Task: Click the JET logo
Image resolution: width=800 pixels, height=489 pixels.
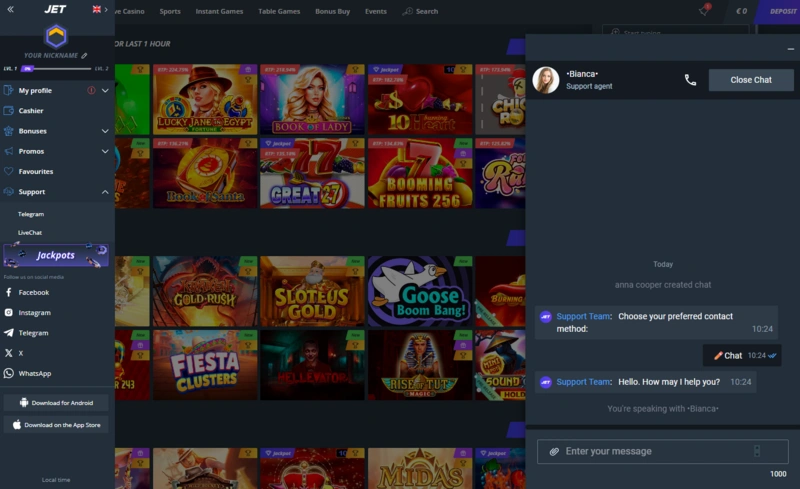Action: coord(55,9)
